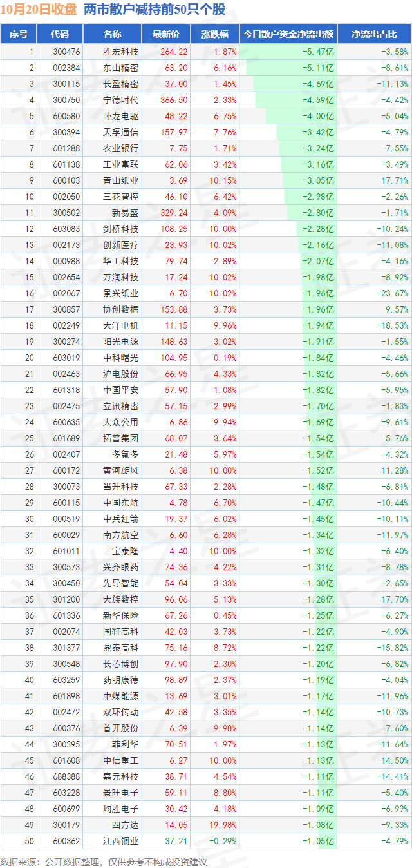Click stock name 大族数控

(x=120, y=599)
